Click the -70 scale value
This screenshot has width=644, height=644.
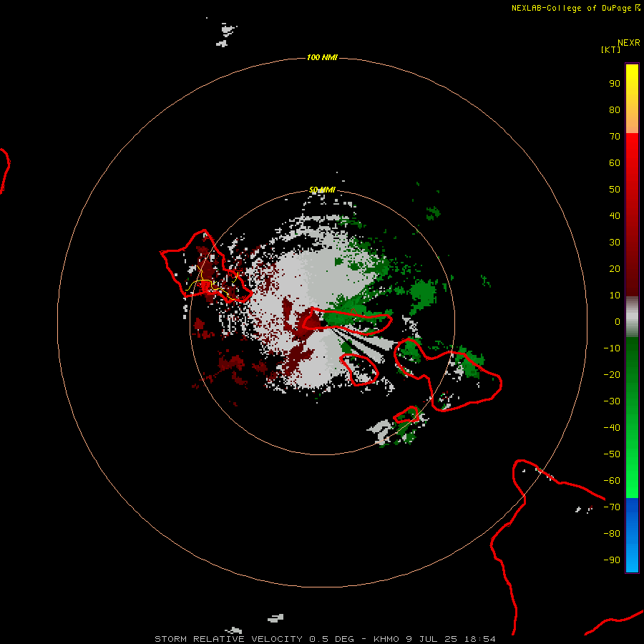[612, 507]
